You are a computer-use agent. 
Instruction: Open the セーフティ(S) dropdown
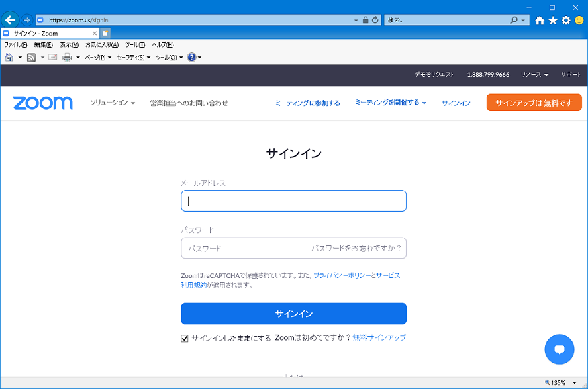134,58
